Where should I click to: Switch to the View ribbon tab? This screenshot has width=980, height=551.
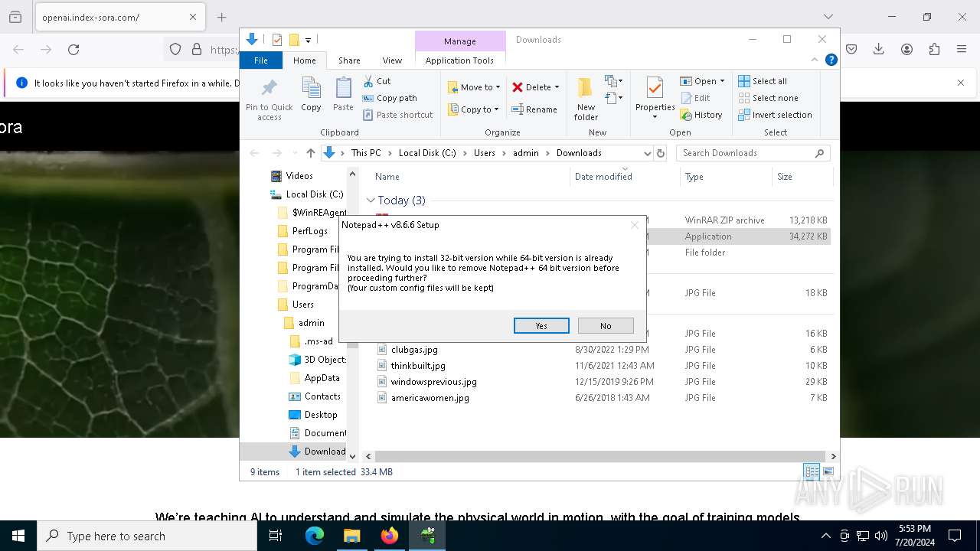tap(392, 60)
